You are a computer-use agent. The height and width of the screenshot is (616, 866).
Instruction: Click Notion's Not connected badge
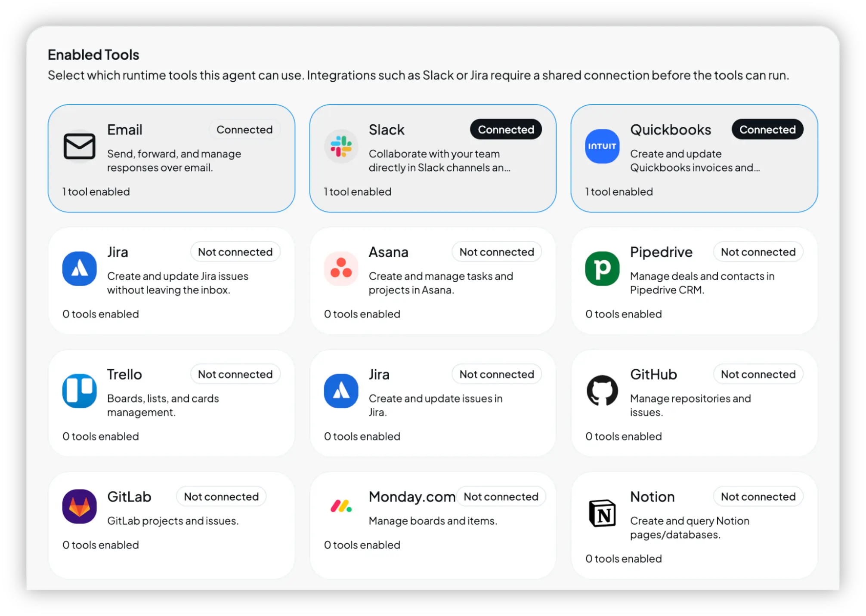[758, 497]
